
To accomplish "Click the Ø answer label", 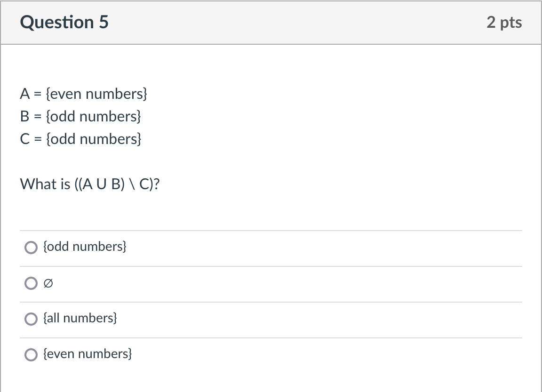I will click(47, 283).
